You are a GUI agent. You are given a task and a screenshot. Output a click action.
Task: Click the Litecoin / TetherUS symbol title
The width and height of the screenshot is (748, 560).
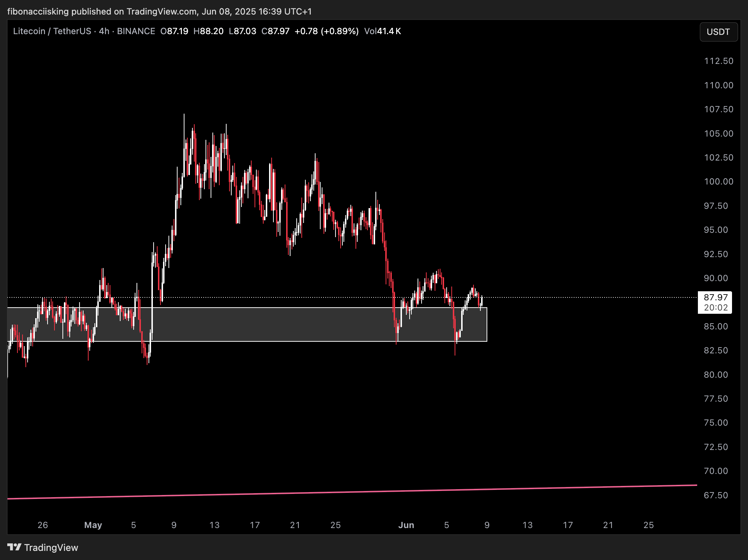52,31
